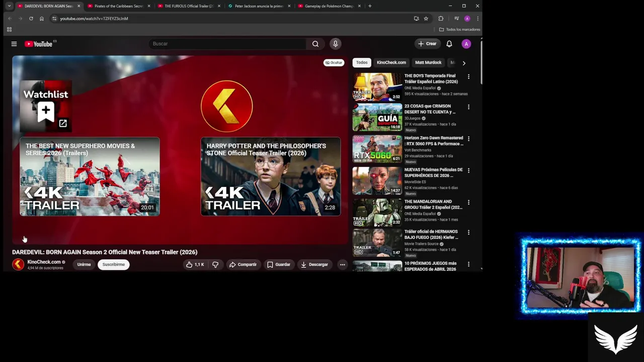Open the Chrome three-dot menu
This screenshot has width=644, height=362.
477,19
